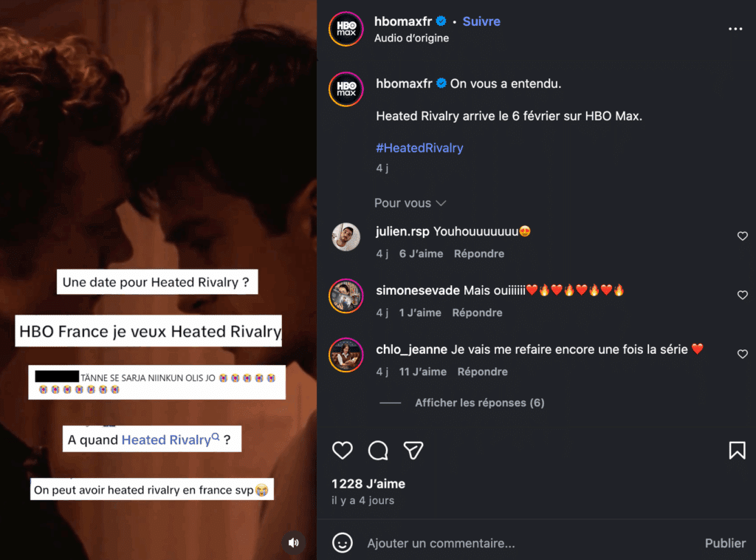Like chlo_jeanne's comment heart
This screenshot has height=560, width=756.
743,355
